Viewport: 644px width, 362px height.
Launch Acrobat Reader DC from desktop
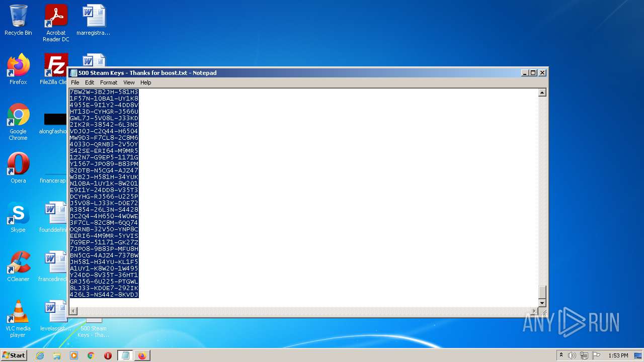[56, 23]
